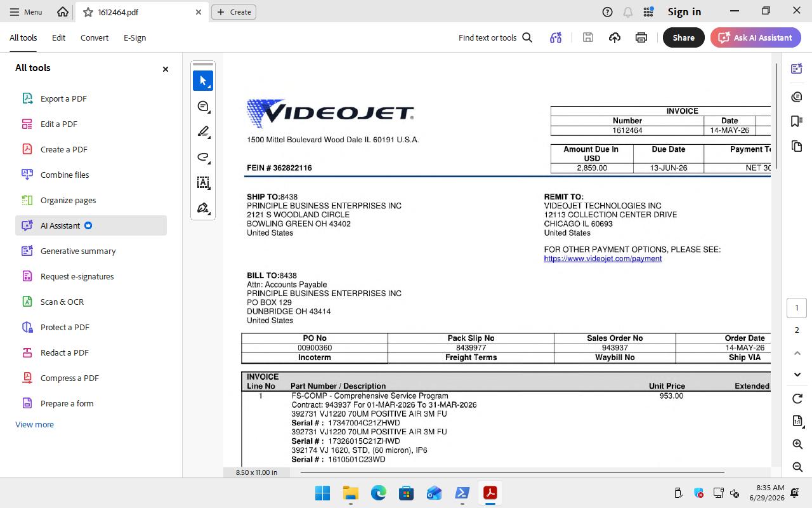Image resolution: width=812 pixels, height=508 pixels.
Task: Choose the Add text box tool
Action: click(203, 183)
